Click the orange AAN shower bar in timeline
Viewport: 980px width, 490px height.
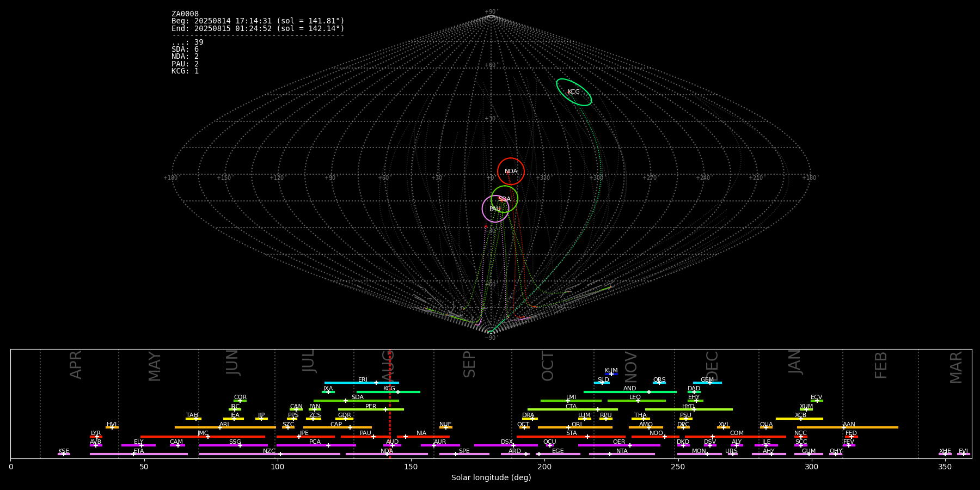click(x=848, y=427)
